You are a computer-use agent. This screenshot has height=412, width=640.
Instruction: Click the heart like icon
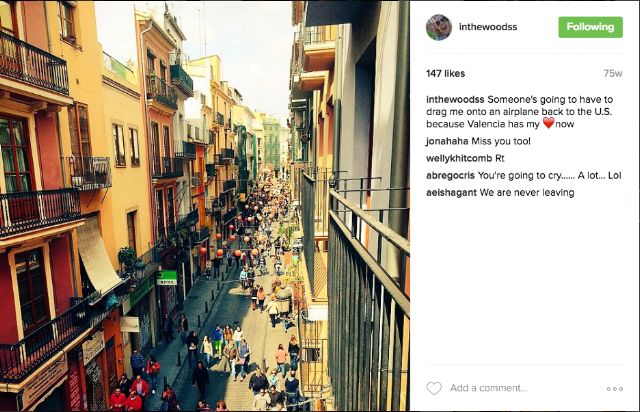tap(434, 388)
